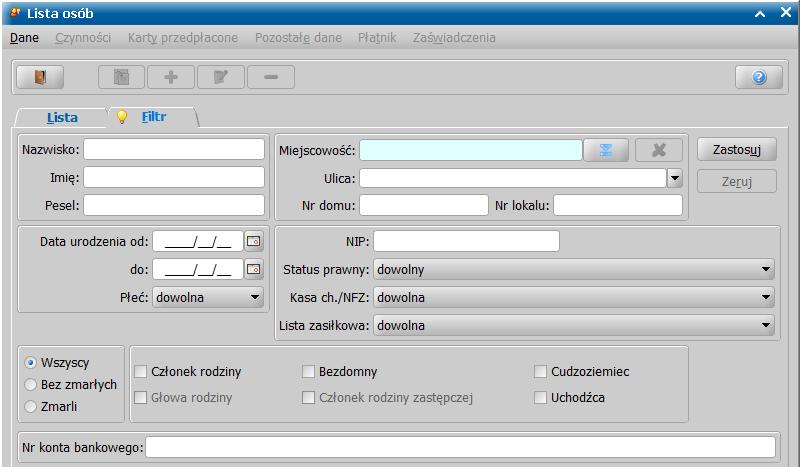Select the Bez zmarłych radio button
The image size is (800, 467).
[31, 384]
